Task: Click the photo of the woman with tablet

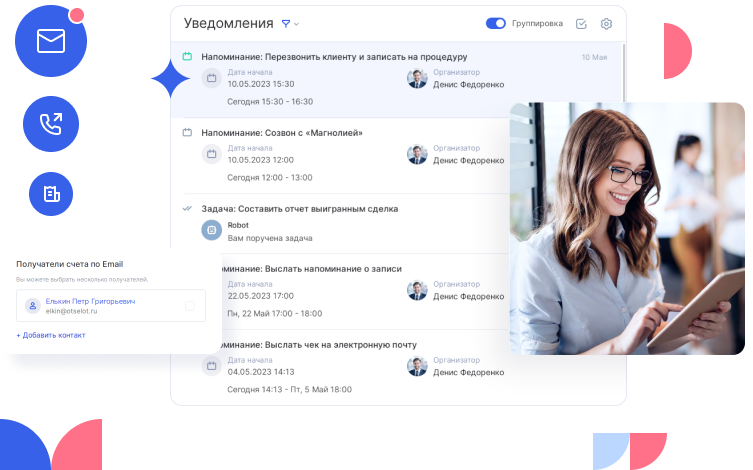Action: point(627,227)
